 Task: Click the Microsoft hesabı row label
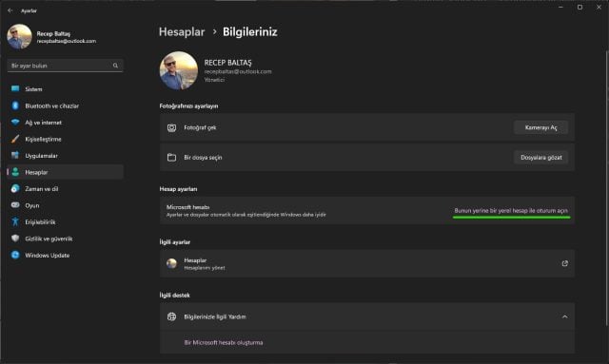click(188, 207)
